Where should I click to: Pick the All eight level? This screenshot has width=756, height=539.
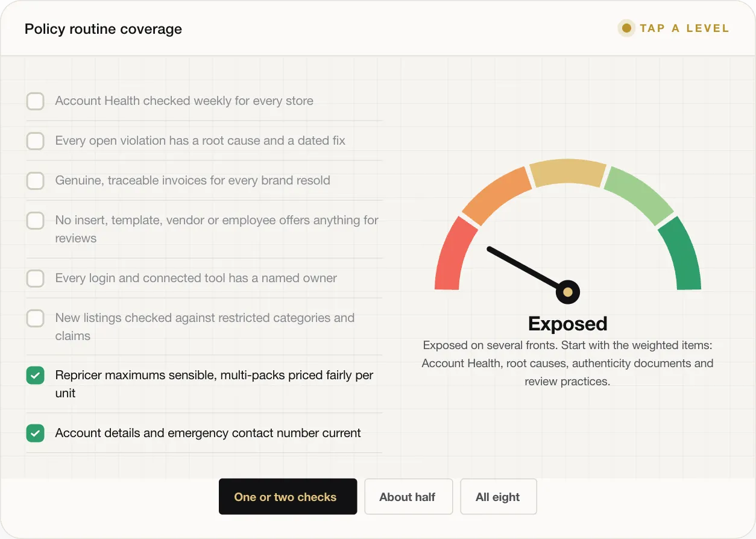pyautogui.click(x=498, y=497)
